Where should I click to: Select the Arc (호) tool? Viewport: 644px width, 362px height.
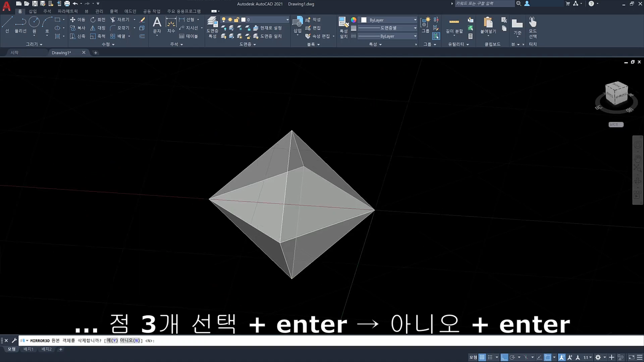pyautogui.click(x=47, y=25)
